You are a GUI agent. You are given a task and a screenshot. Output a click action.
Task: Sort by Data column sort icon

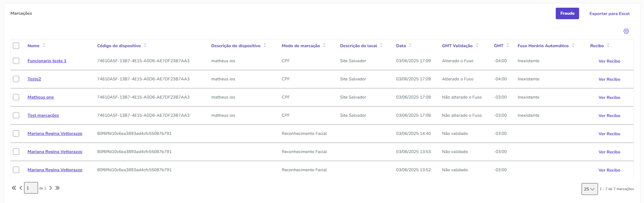410,45
